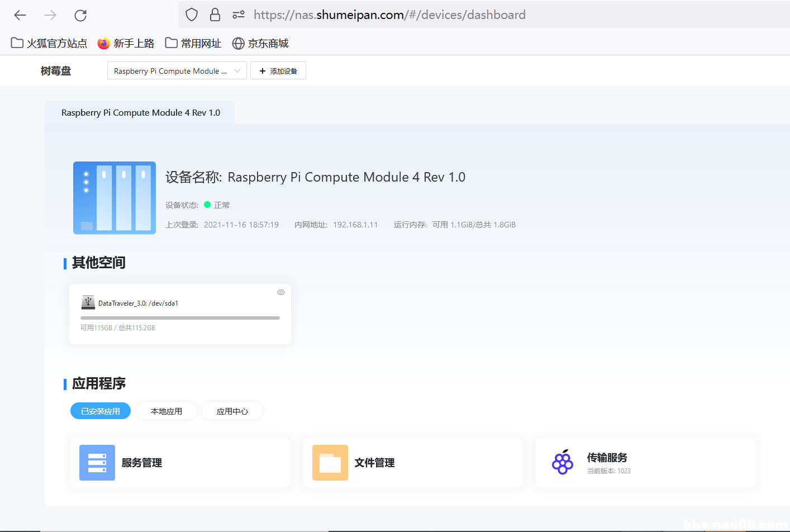
Task: View site security via the padlock icon
Action: point(215,15)
